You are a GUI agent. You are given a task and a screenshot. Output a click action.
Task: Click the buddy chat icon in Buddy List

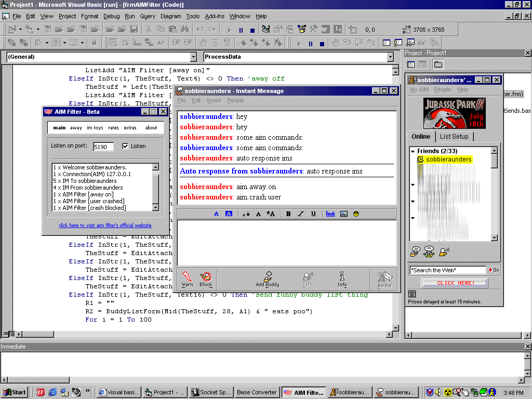tap(429, 251)
